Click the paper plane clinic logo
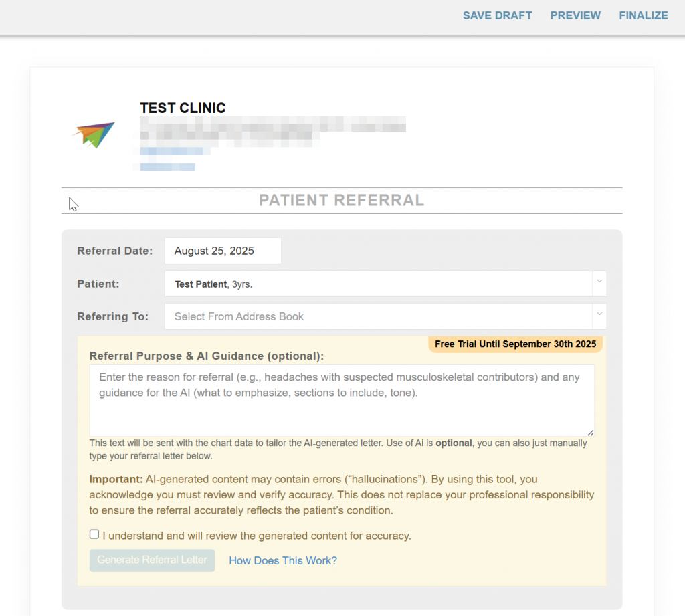This screenshot has width=685, height=616. 93,135
